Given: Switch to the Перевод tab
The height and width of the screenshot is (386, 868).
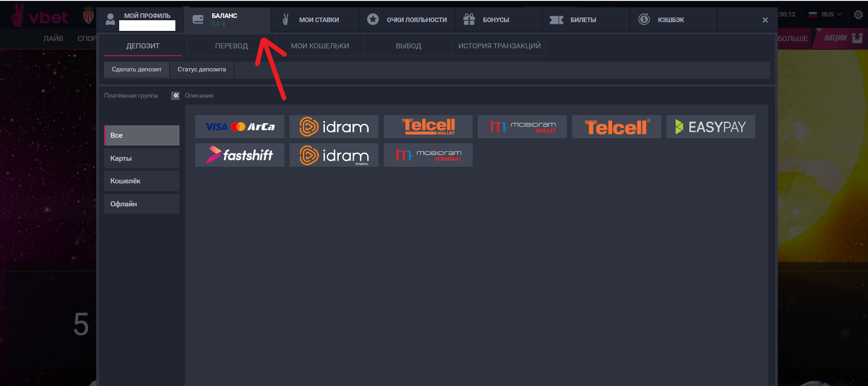Looking at the screenshot, I should point(231,46).
